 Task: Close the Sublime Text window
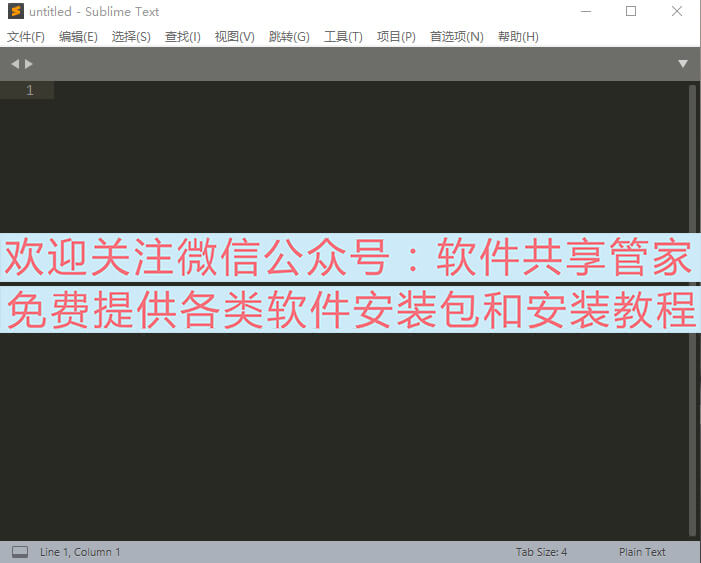[x=677, y=11]
